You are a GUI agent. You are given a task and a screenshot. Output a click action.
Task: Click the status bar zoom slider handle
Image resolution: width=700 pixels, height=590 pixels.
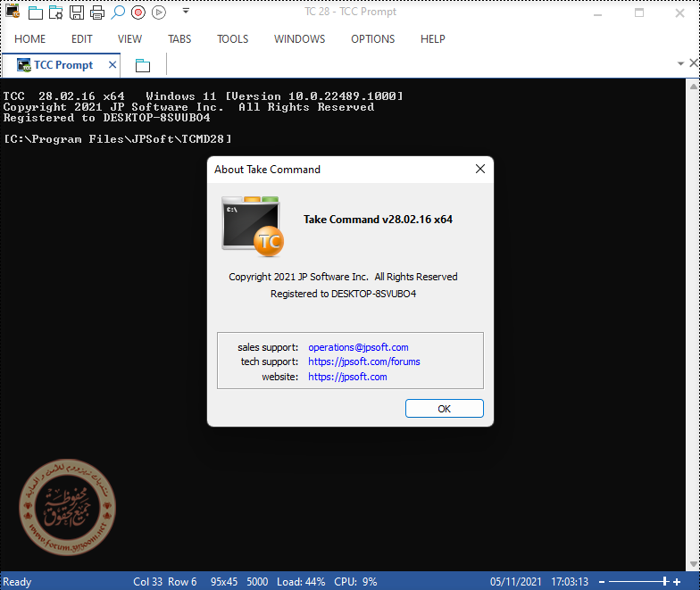tap(665, 581)
